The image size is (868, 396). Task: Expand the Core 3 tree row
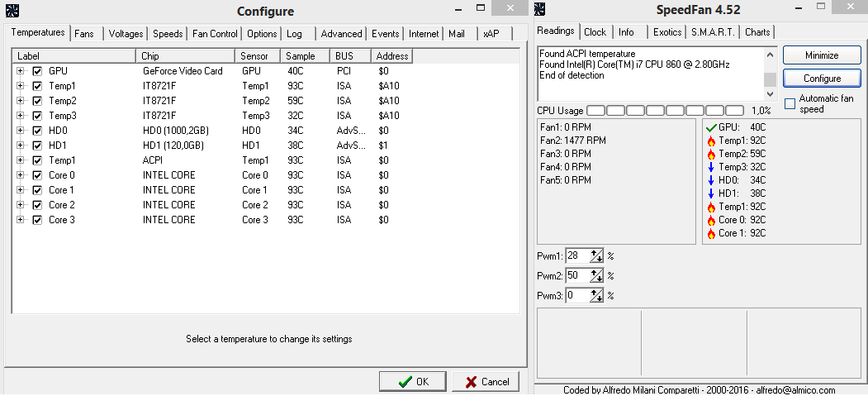[21, 220]
